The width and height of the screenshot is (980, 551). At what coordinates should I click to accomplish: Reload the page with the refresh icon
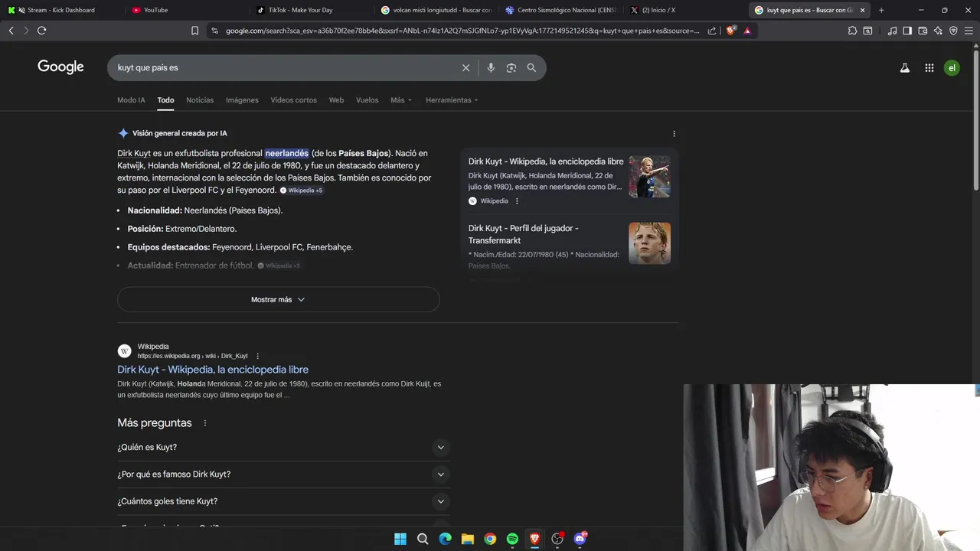(41, 31)
